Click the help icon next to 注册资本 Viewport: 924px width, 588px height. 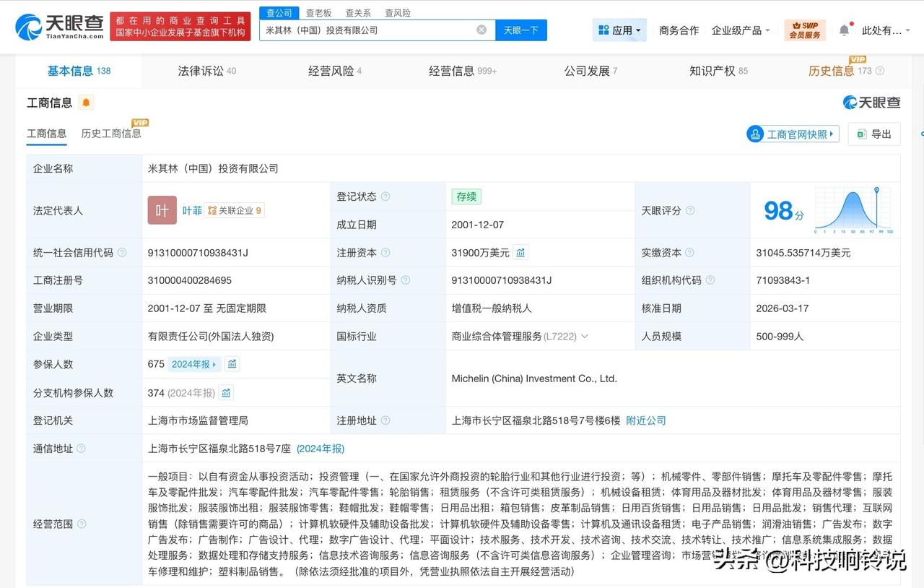pyautogui.click(x=385, y=252)
